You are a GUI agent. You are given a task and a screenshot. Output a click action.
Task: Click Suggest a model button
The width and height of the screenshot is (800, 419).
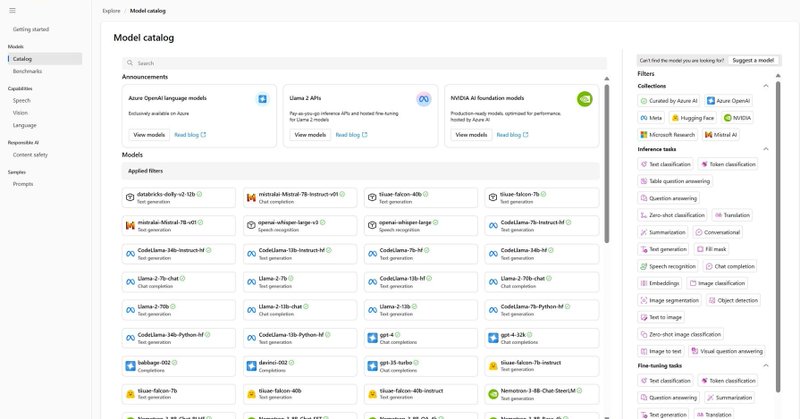tap(753, 60)
